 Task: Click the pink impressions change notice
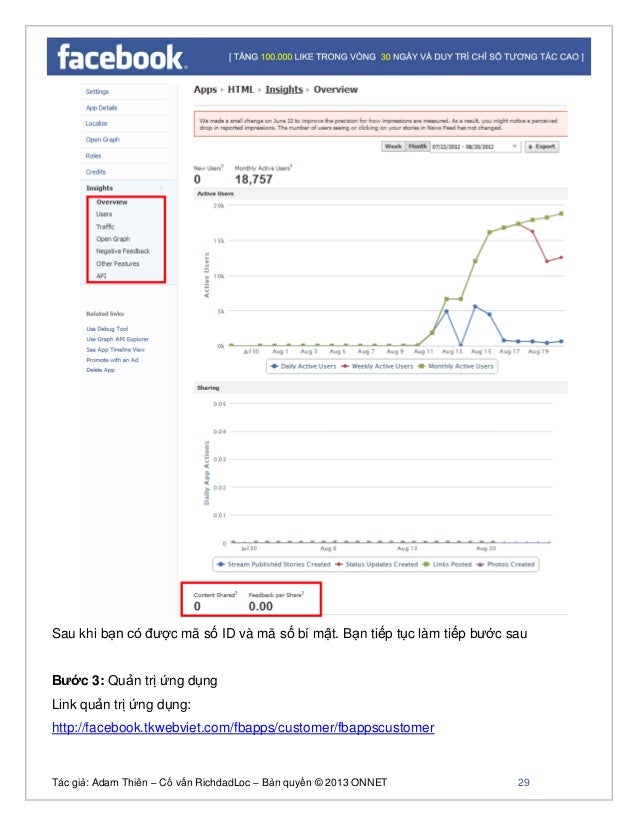point(380,124)
